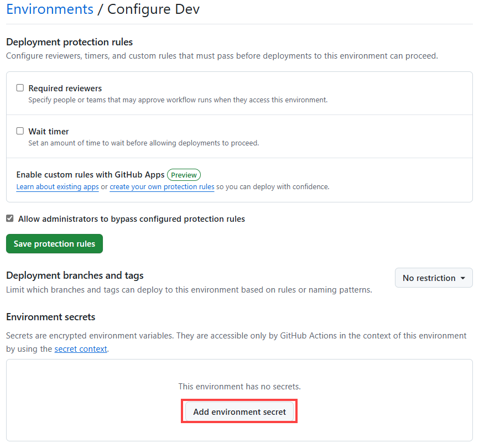
Task: Expand deployment branches restriction options
Action: click(434, 278)
